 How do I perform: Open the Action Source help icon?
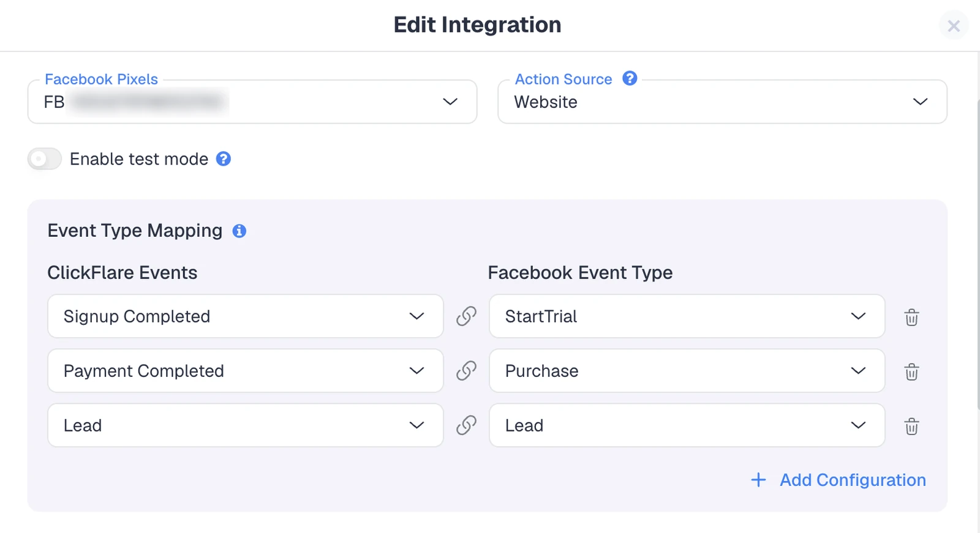point(630,78)
